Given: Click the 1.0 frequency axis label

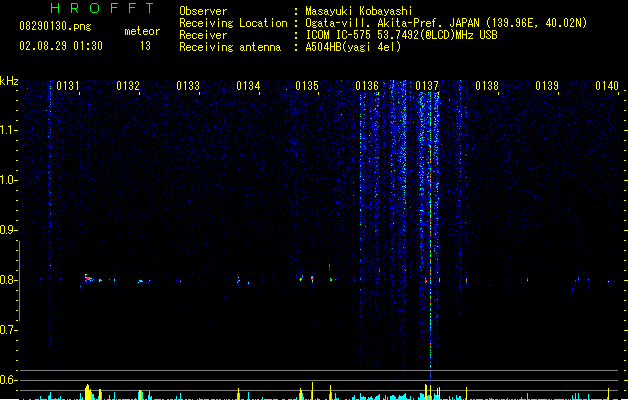Looking at the screenshot, I should coord(8,180).
